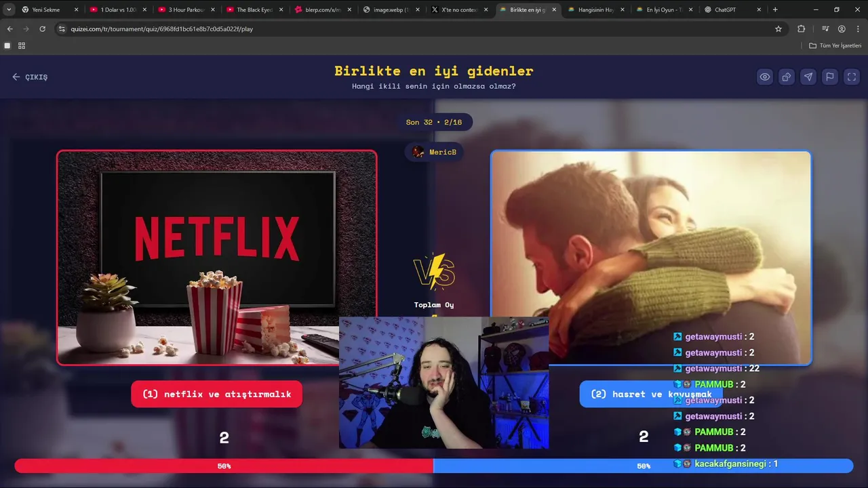This screenshot has width=868, height=488.
Task: Open the Chrome profile icon
Action: (842, 29)
